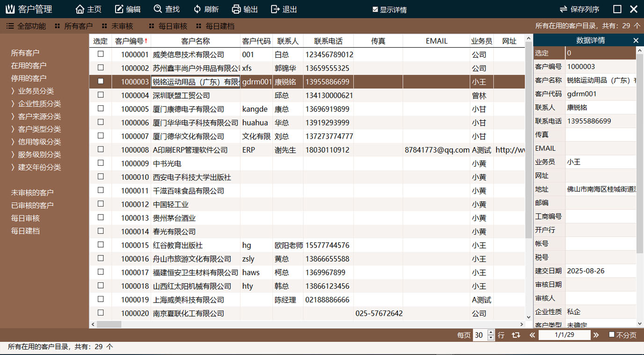This screenshot has height=355, width=644.
Task: Check the box for customer 1000001
Action: point(101,54)
